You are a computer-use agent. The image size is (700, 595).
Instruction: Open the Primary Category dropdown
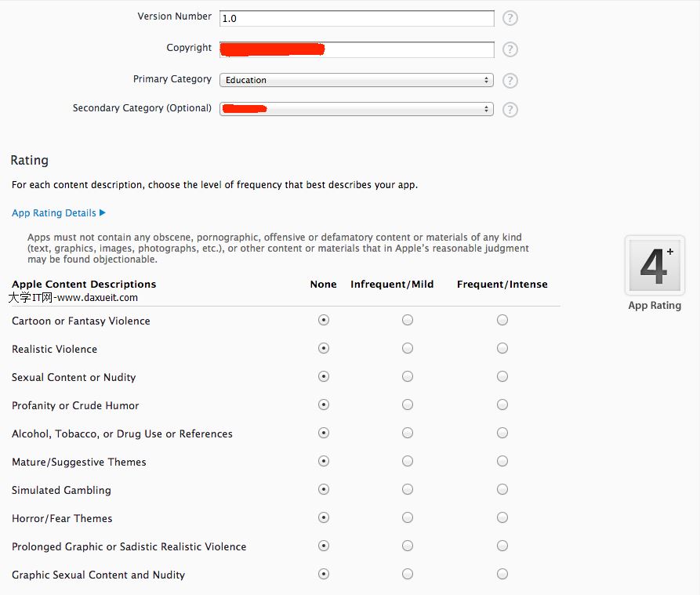pos(357,80)
